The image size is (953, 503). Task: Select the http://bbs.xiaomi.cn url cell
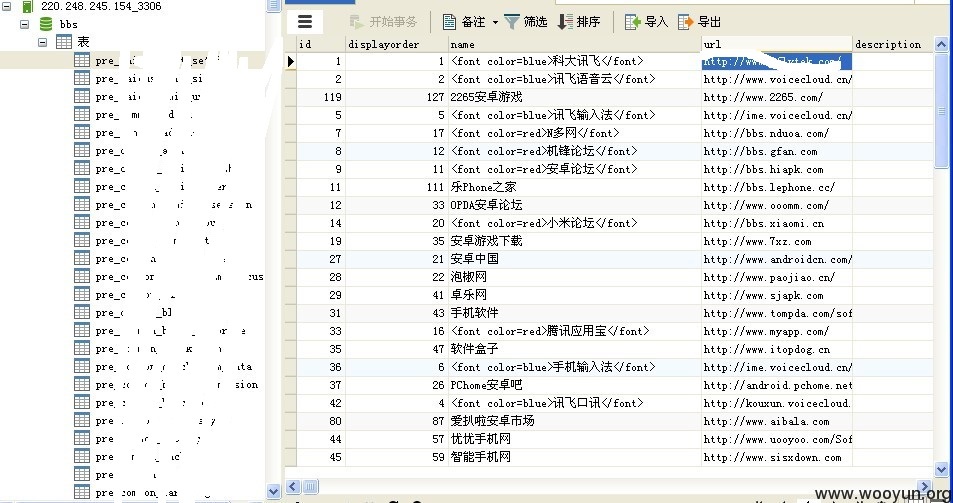[777, 223]
